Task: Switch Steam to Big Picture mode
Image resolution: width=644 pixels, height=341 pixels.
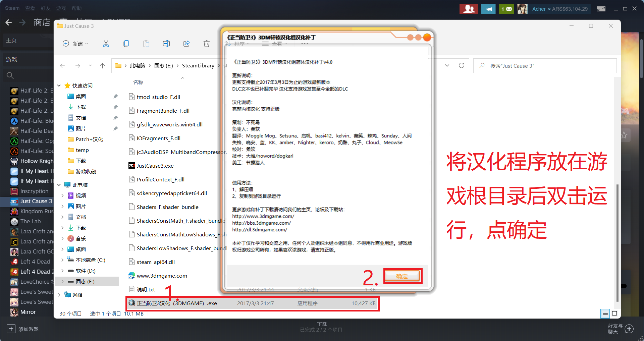Action: tap(601, 9)
